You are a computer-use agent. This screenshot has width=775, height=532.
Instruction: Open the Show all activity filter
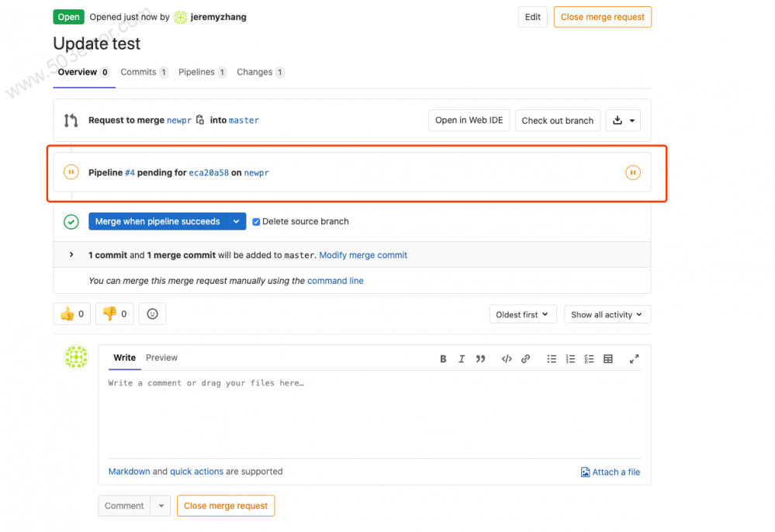coord(607,314)
